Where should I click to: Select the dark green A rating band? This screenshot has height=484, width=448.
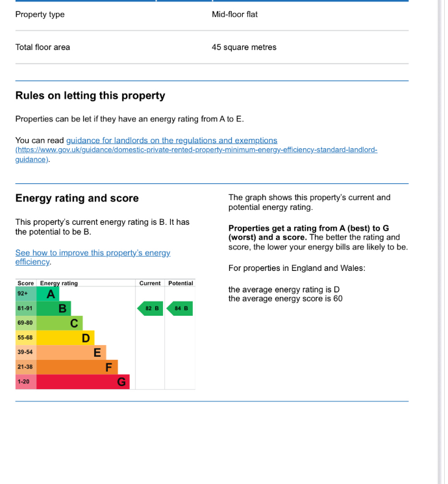48,294
